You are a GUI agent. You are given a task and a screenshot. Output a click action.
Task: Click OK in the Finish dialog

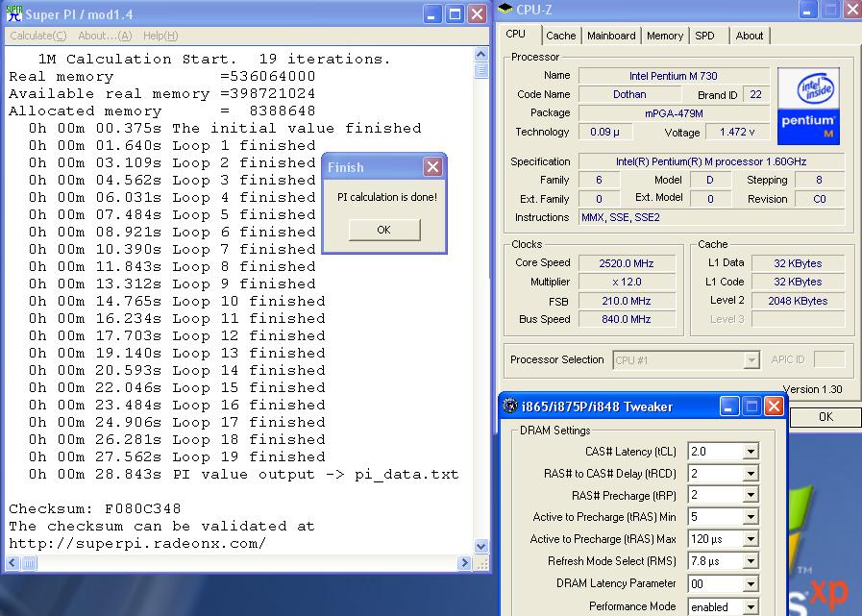pos(384,230)
